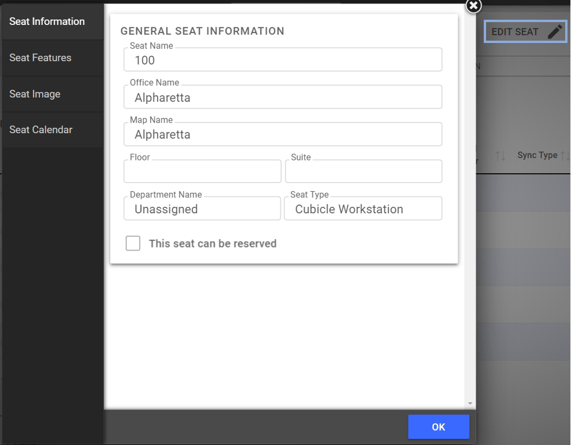
Task: Enable 'This seat can be reserved' checkbox
Action: point(133,243)
